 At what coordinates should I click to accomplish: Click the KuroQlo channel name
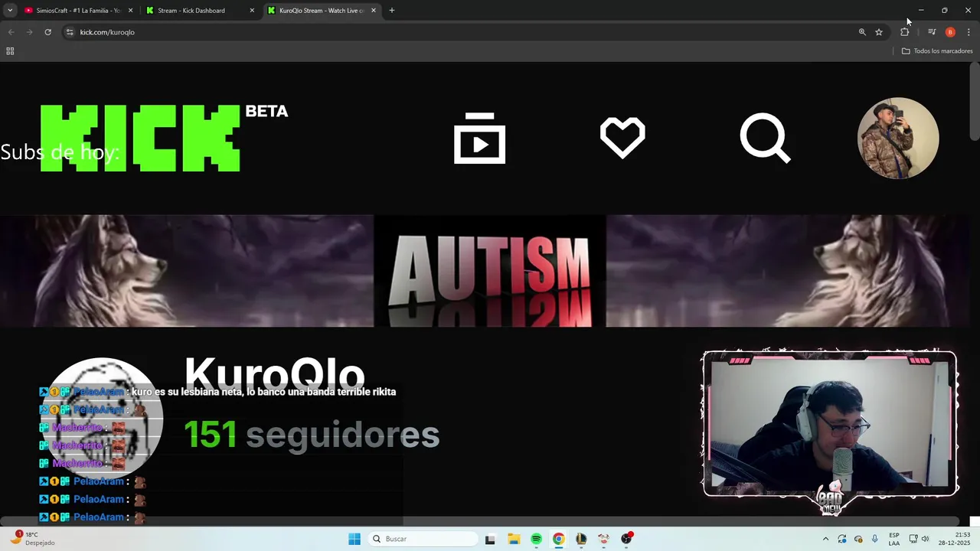pyautogui.click(x=274, y=376)
